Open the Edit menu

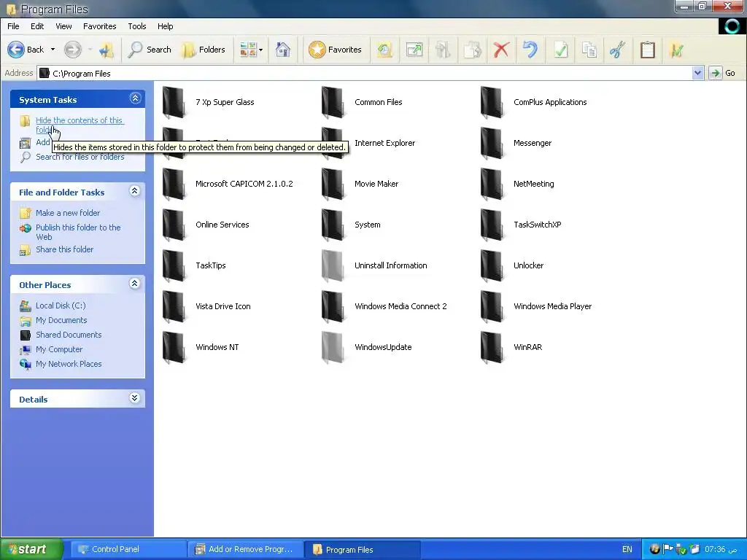pyautogui.click(x=37, y=26)
